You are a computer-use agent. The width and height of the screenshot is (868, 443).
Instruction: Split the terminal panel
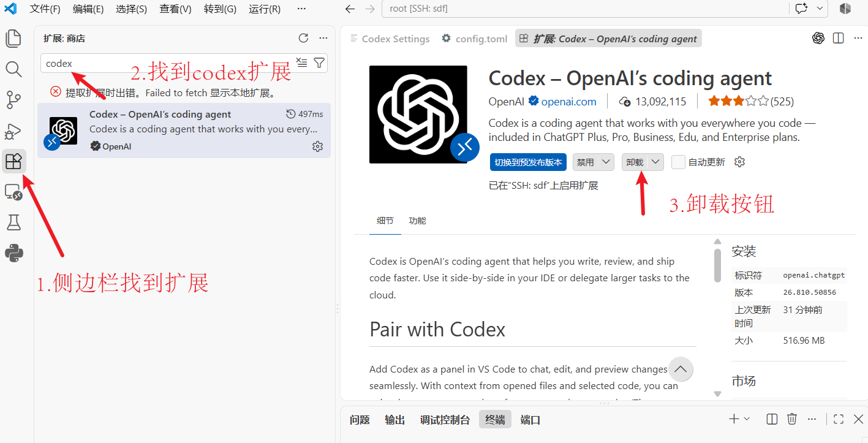[x=772, y=419]
